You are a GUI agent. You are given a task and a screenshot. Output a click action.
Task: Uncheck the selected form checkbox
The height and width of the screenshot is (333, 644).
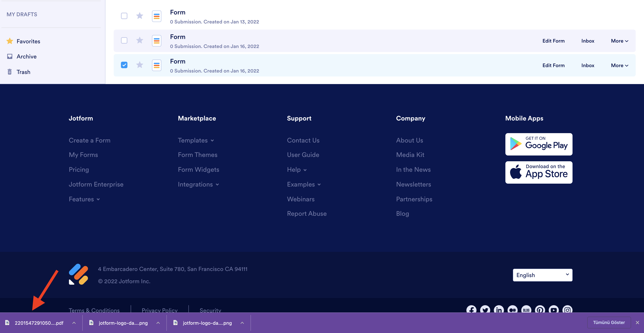(124, 65)
